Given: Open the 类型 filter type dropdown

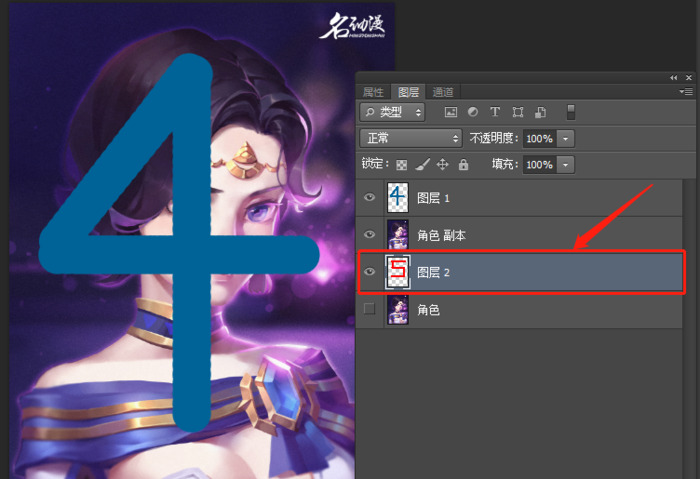Looking at the screenshot, I should click(x=392, y=112).
